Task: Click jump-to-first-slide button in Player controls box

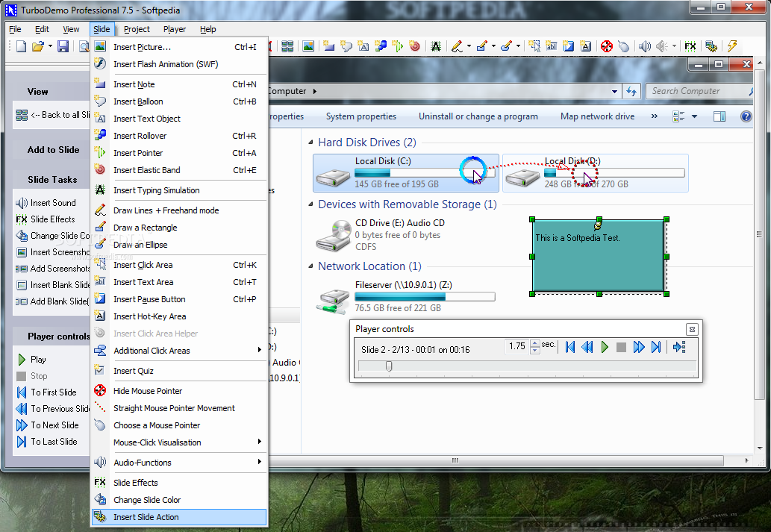Action: pos(570,347)
